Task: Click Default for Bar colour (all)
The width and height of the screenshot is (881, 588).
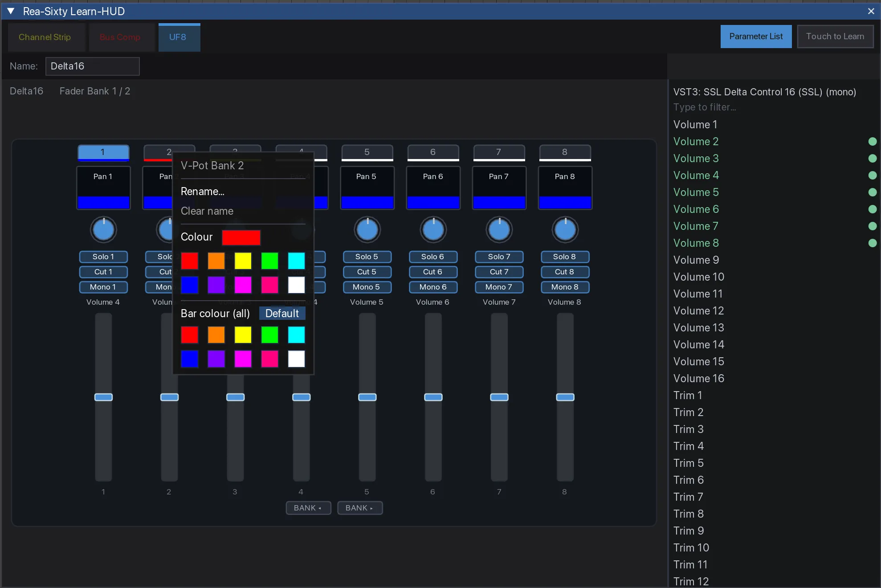Action: (282, 314)
